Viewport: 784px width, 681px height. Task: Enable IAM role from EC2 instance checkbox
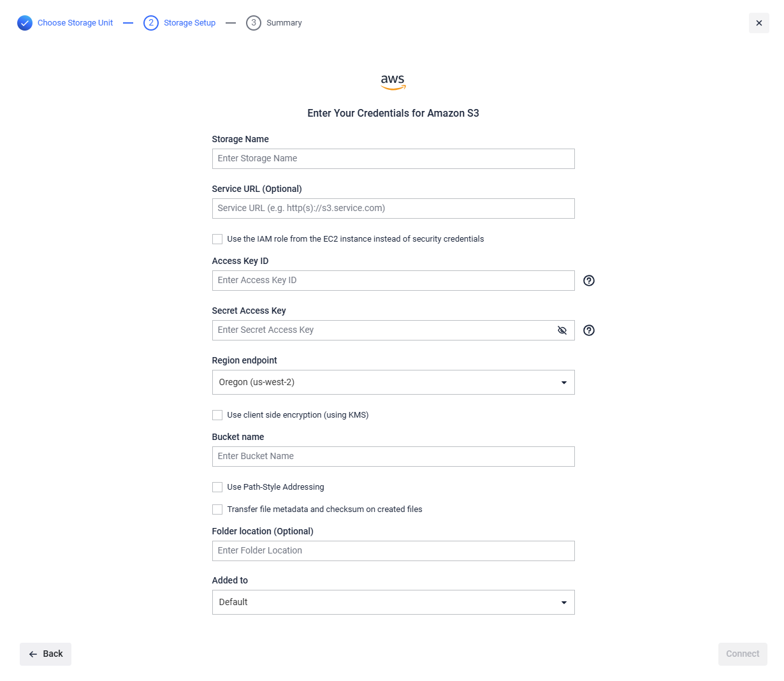[x=217, y=239]
